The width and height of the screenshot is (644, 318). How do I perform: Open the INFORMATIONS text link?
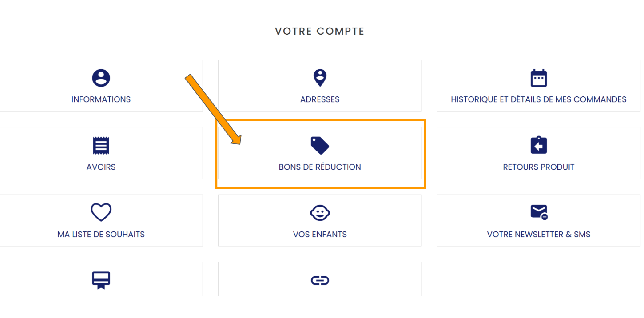point(101,99)
